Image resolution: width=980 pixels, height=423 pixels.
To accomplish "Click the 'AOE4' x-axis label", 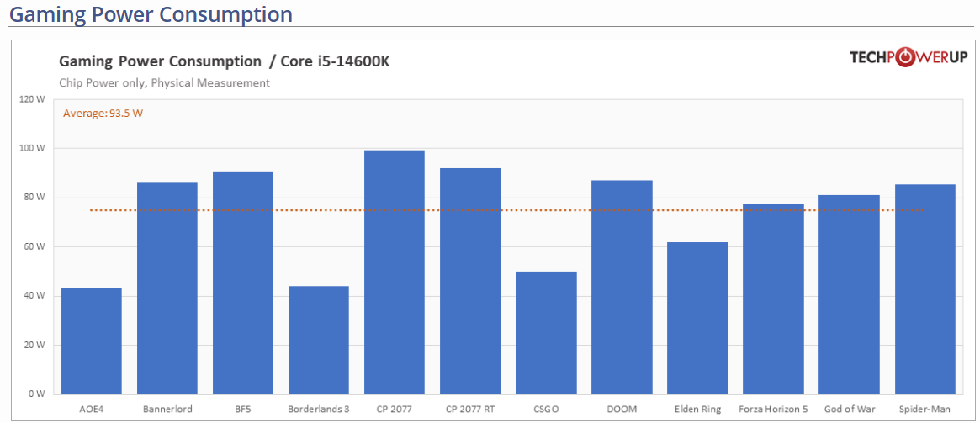I will coord(91,410).
